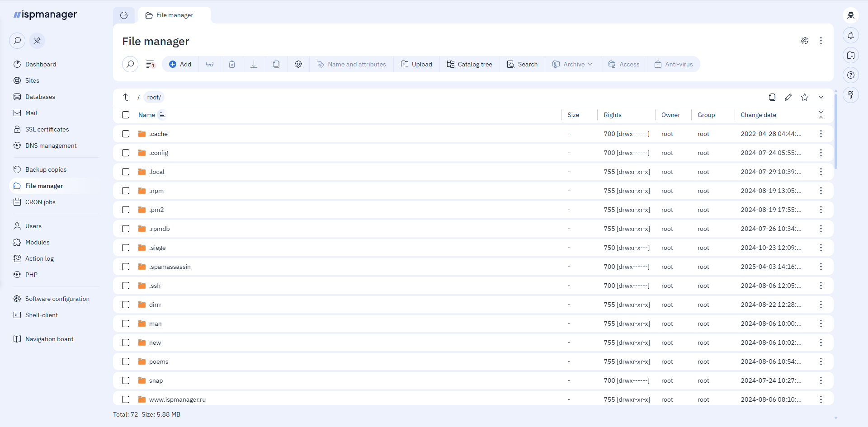This screenshot has width=868, height=427.
Task: Click the Rights column header
Action: (x=613, y=115)
